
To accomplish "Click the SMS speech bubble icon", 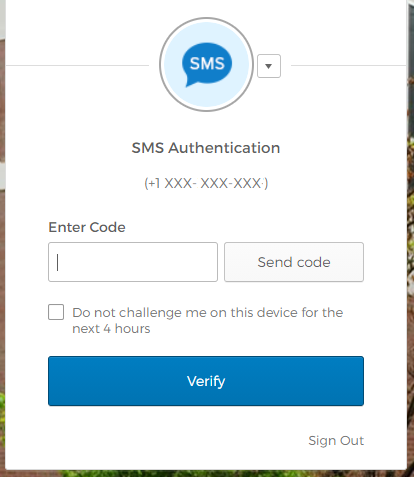I will [207, 65].
